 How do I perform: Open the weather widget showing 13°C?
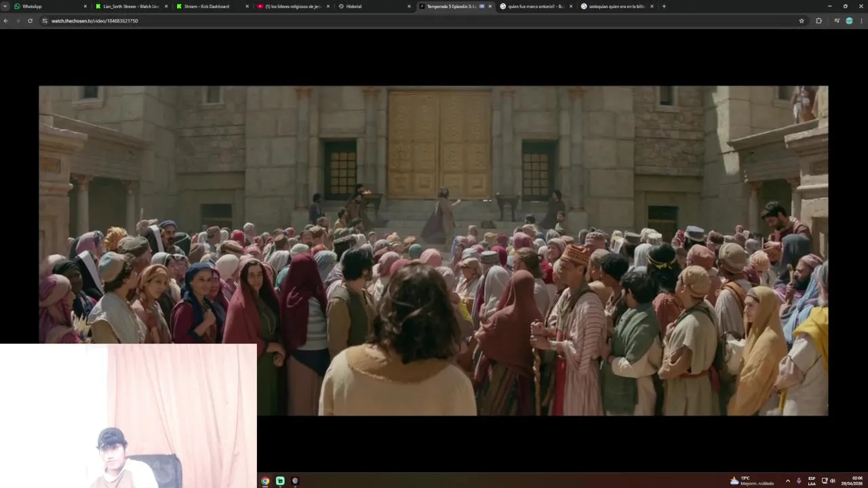(x=751, y=481)
